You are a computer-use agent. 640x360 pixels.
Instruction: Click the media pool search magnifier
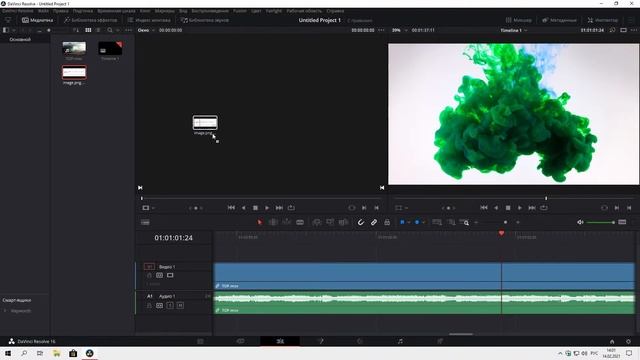point(110,30)
